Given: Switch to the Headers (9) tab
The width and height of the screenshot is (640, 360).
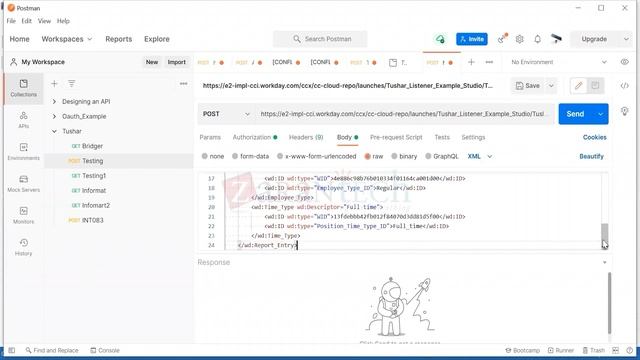Looking at the screenshot, I should click(306, 138).
